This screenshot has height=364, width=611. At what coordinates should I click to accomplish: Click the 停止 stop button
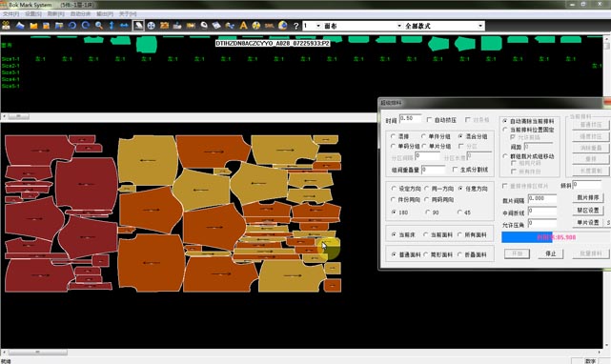click(550, 253)
